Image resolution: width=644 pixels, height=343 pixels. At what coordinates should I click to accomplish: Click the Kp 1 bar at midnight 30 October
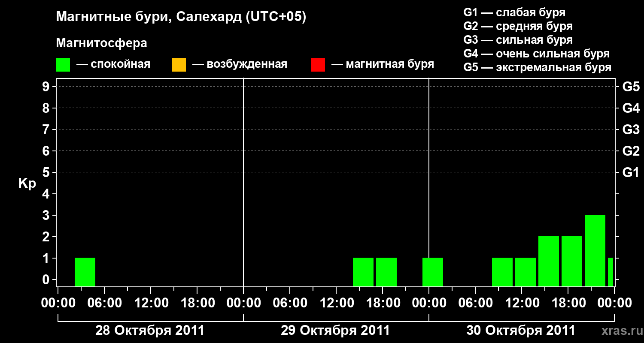pyautogui.click(x=433, y=272)
